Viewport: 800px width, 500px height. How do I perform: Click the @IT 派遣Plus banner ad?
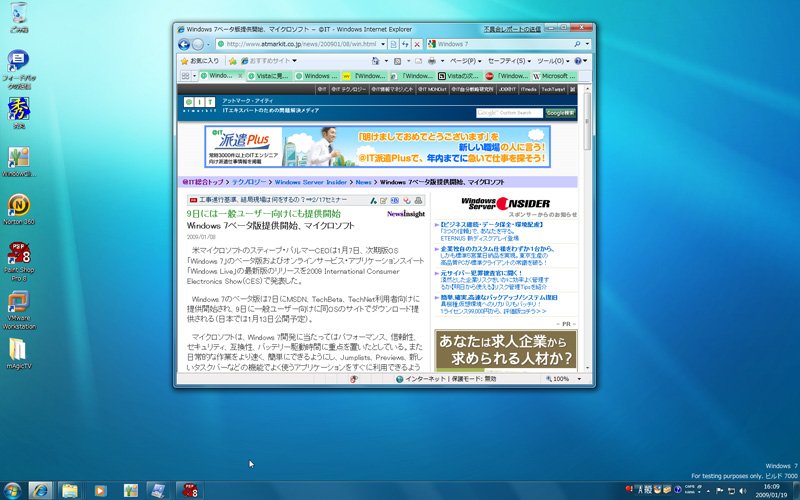pos(378,147)
